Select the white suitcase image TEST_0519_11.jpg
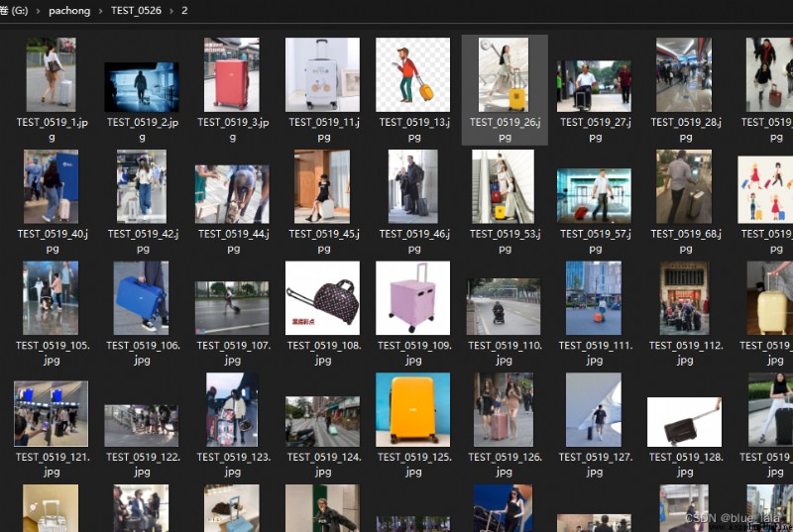 [x=323, y=74]
